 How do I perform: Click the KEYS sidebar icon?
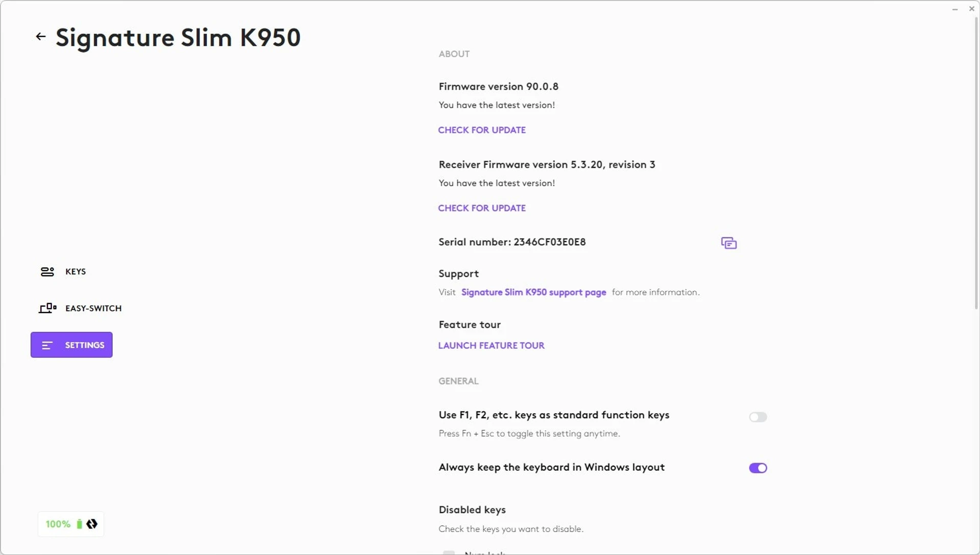[47, 271]
